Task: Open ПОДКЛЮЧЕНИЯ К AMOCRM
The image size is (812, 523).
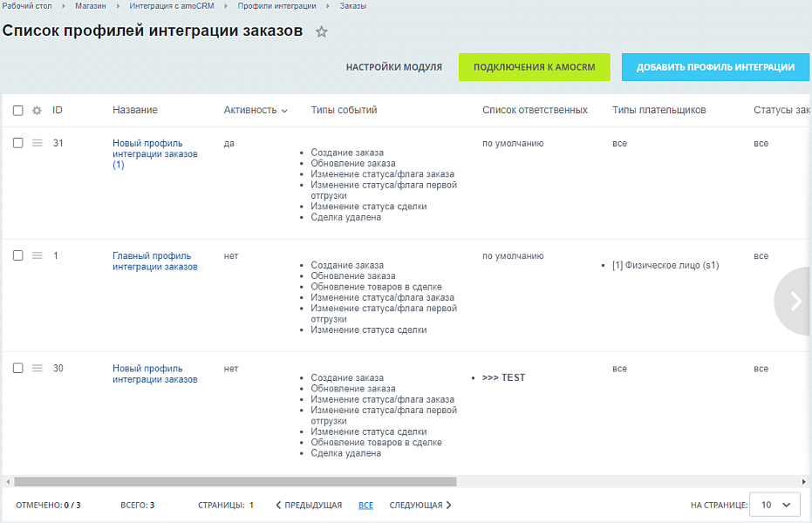Action: point(534,65)
